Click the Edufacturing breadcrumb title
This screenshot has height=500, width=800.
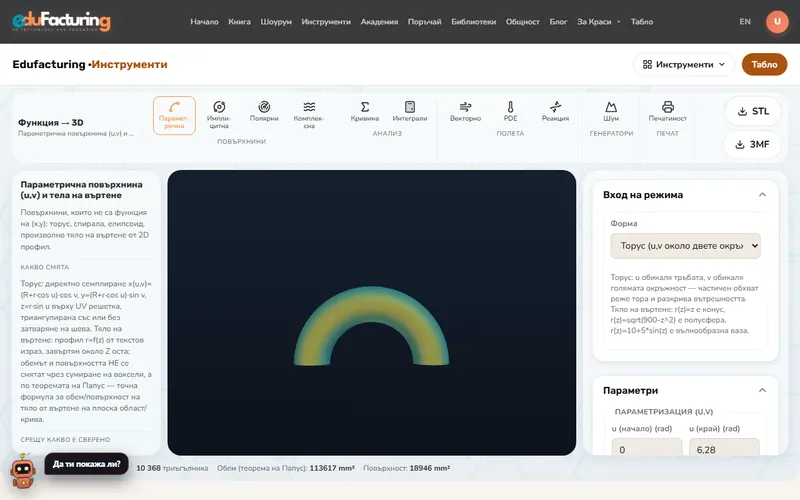(x=49, y=64)
